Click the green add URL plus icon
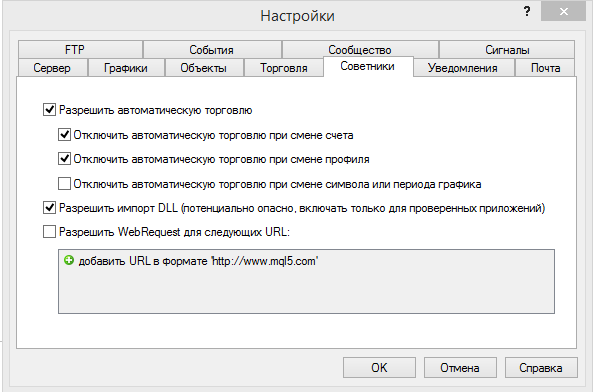 (x=68, y=260)
